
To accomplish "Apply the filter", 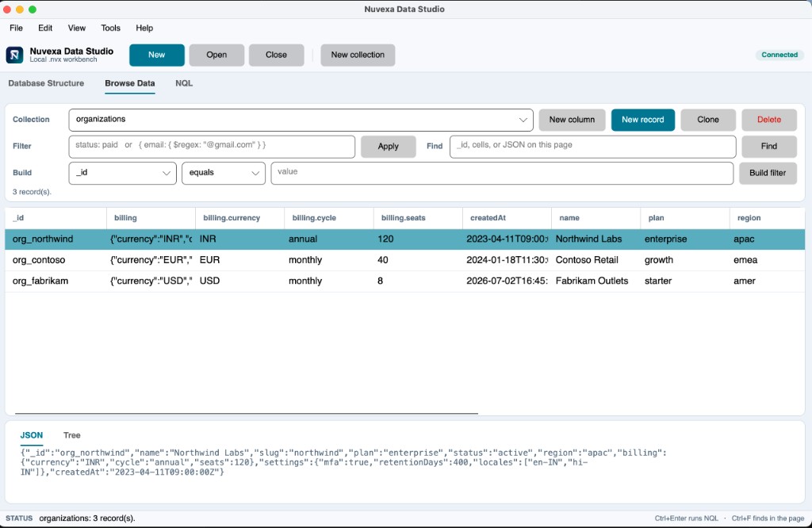I will [x=389, y=147].
